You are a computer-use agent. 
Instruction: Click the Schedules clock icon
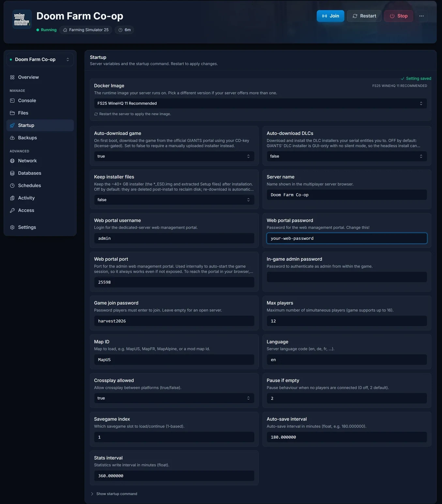coord(12,186)
